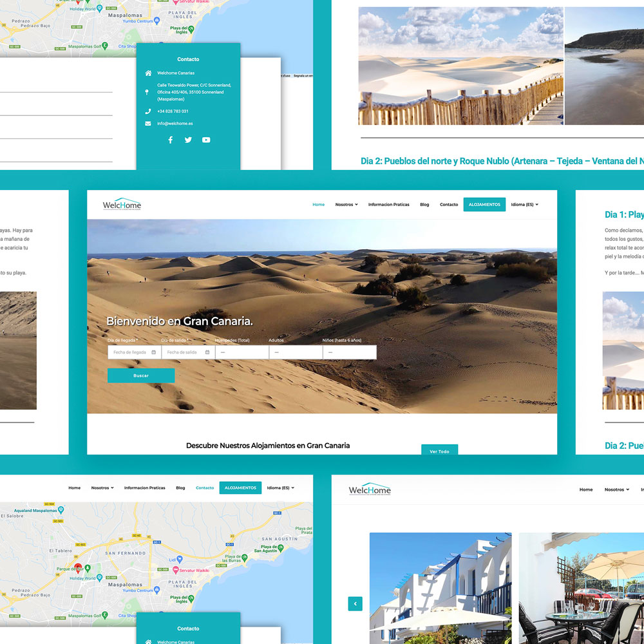Click the phone icon beside +34 828 783 031
The image size is (644, 644).
pos(148,111)
